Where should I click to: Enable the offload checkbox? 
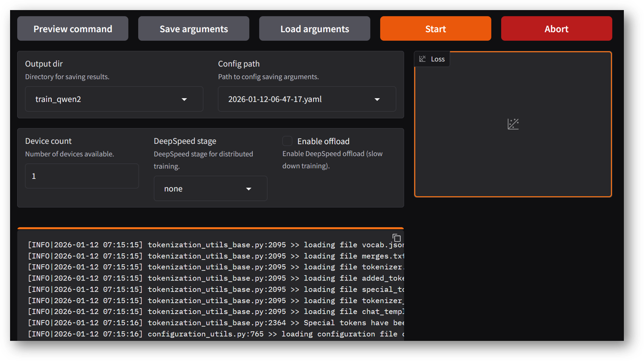coord(287,141)
